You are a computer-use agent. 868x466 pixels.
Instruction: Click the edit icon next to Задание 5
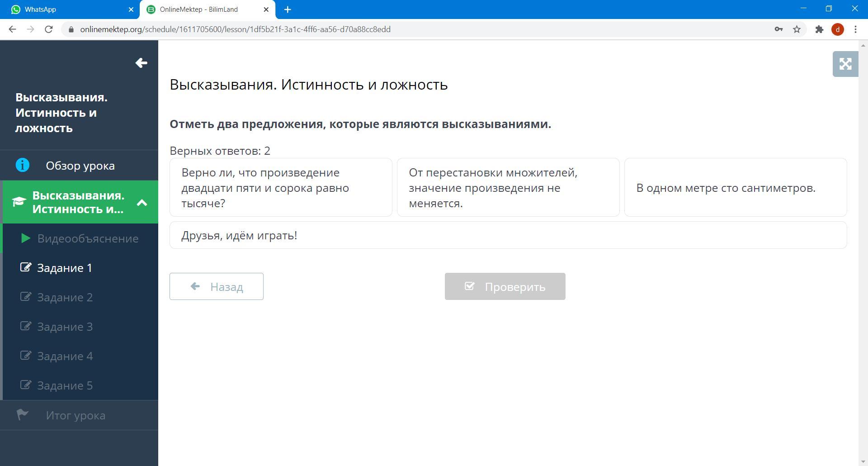(26, 385)
